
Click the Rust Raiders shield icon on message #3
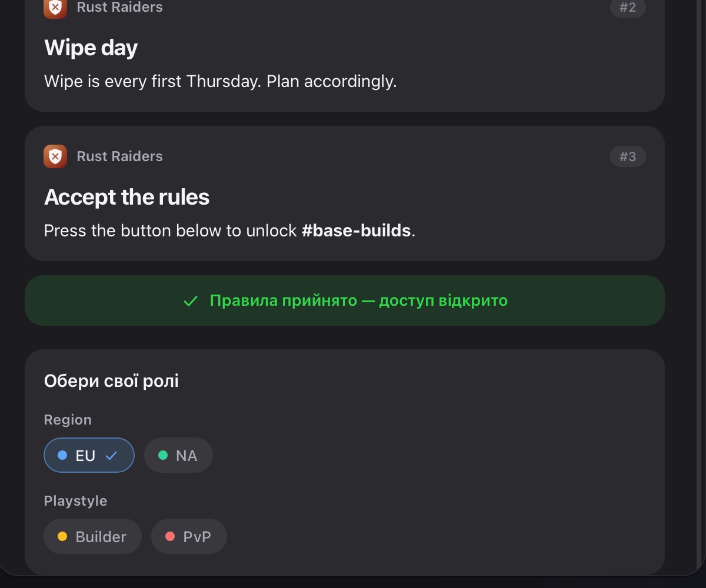pos(55,156)
